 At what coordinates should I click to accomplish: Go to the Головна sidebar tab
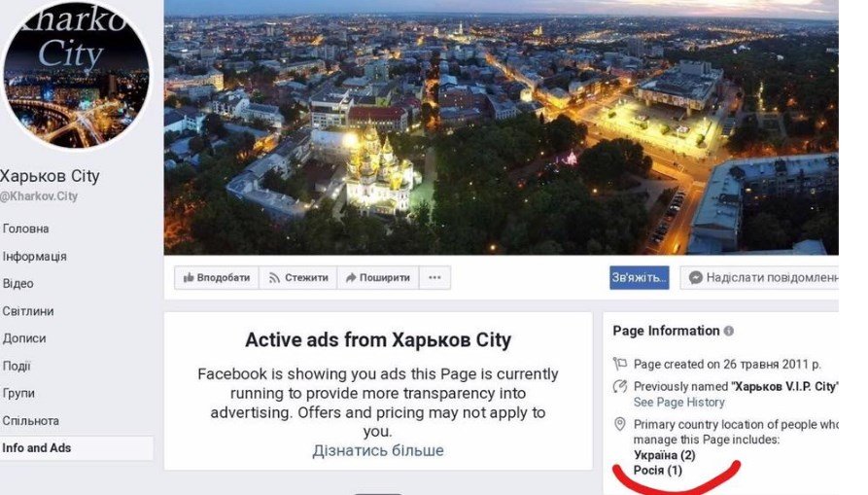point(25,229)
